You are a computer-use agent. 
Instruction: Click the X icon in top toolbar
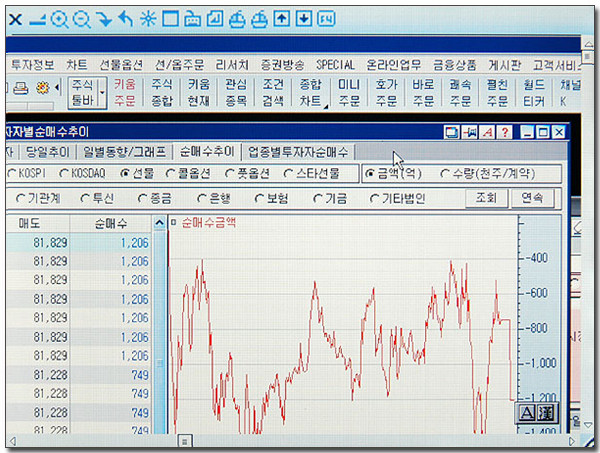pos(15,19)
